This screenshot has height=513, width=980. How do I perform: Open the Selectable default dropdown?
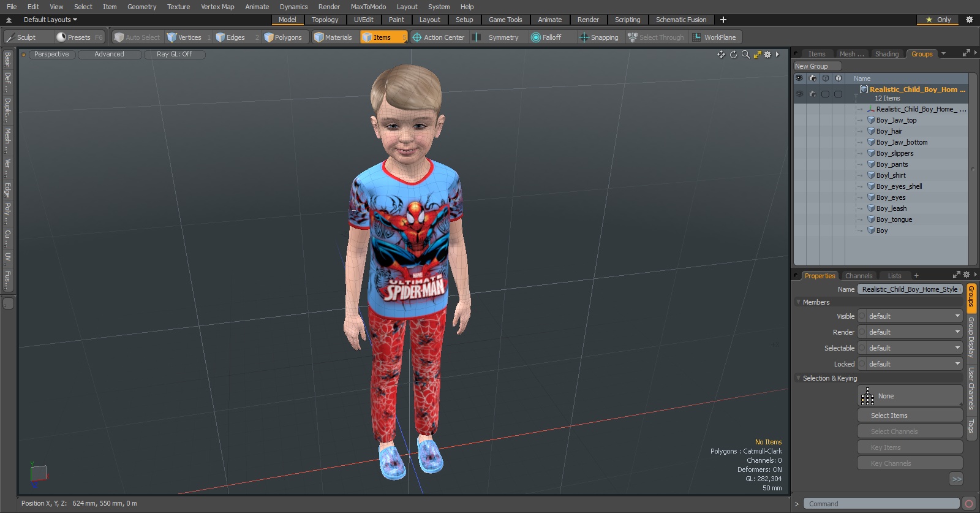(910, 348)
